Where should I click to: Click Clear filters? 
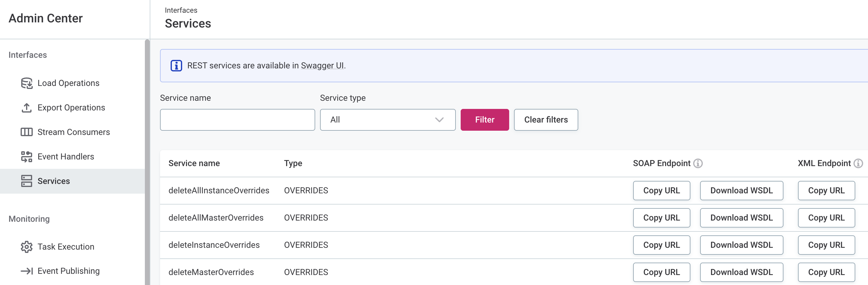546,120
